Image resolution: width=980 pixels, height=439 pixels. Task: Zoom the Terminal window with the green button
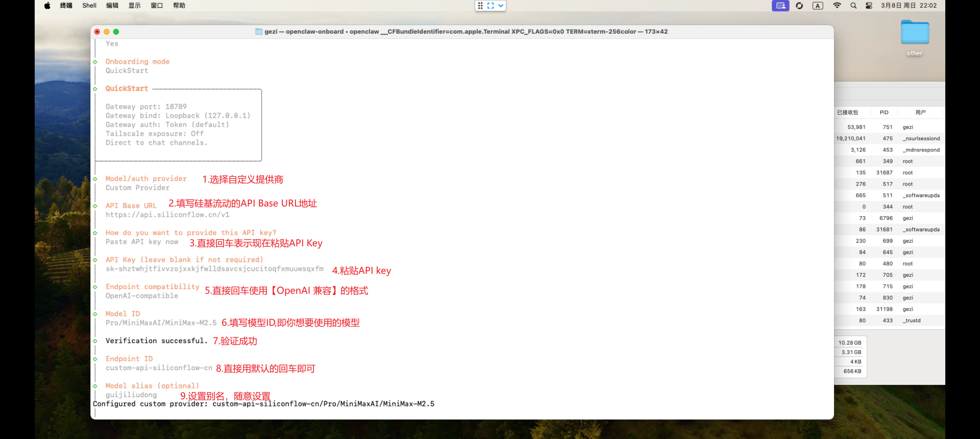point(116,32)
